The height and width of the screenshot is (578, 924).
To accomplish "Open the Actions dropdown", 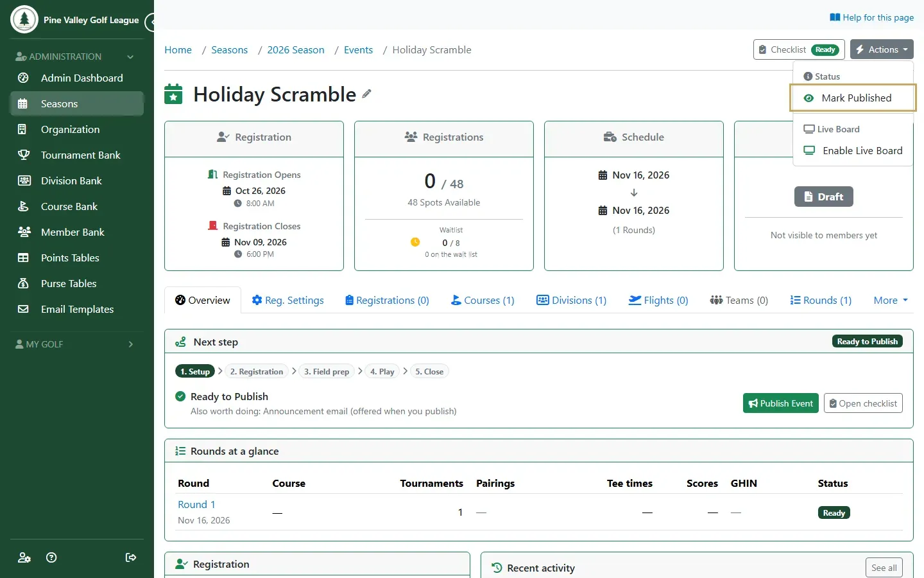I will 882,49.
